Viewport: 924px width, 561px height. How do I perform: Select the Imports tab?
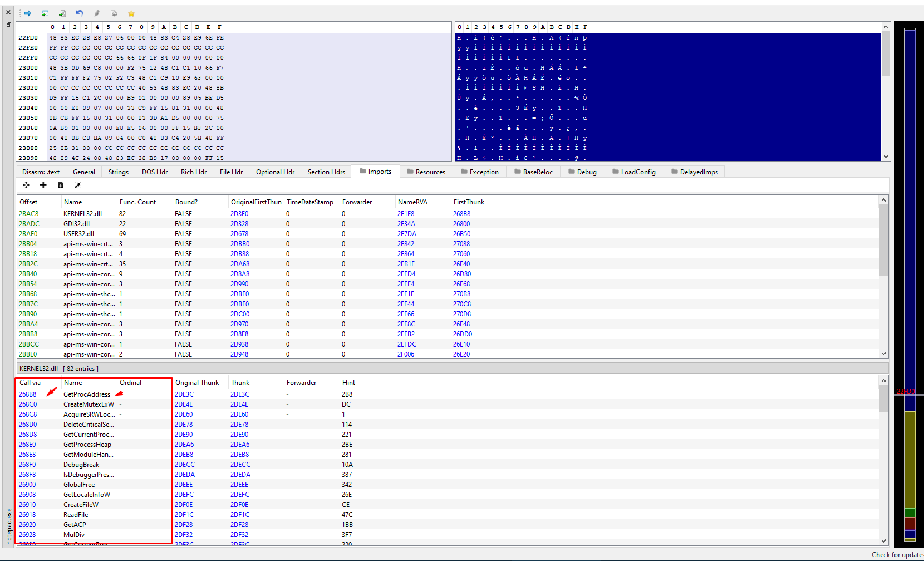coord(375,172)
